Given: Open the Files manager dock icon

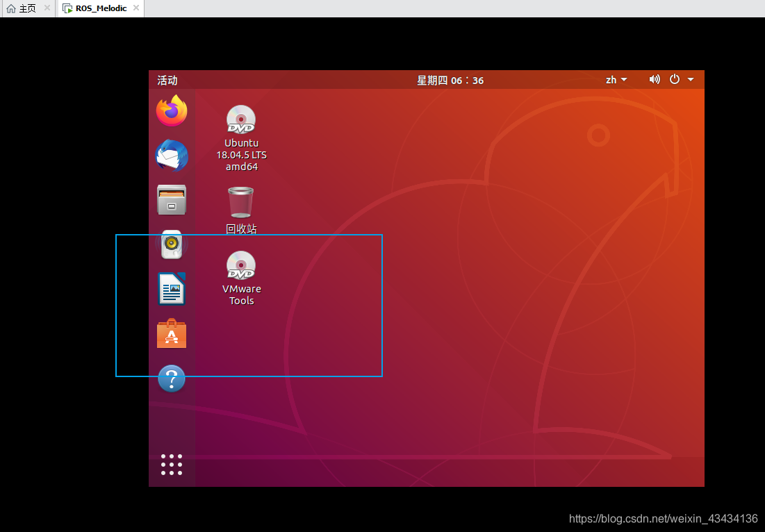Looking at the screenshot, I should (x=172, y=200).
